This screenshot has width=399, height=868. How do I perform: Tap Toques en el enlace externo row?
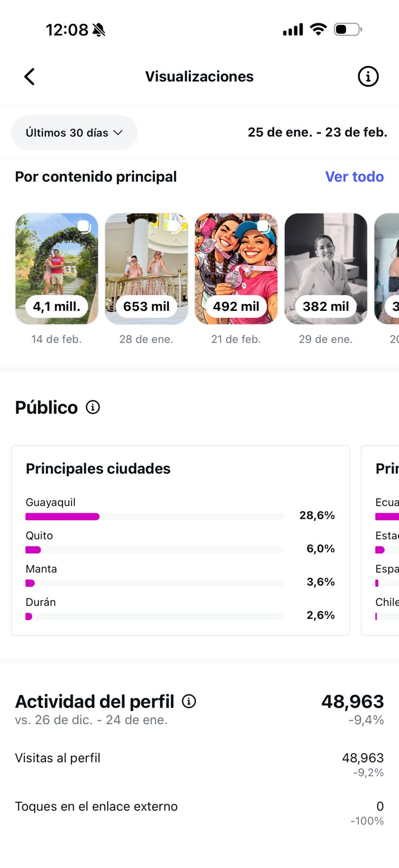click(199, 812)
